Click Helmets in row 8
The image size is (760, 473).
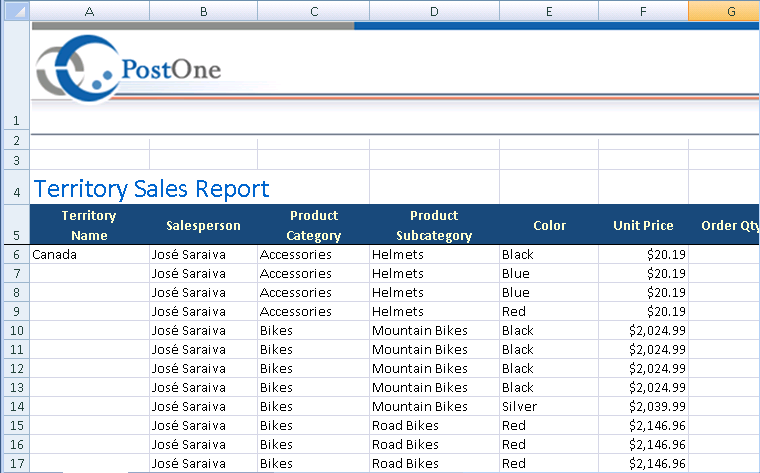pyautogui.click(x=434, y=292)
